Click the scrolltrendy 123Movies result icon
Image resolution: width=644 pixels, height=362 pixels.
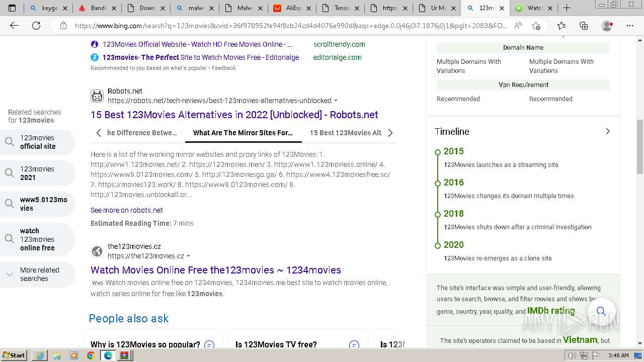coord(95,44)
